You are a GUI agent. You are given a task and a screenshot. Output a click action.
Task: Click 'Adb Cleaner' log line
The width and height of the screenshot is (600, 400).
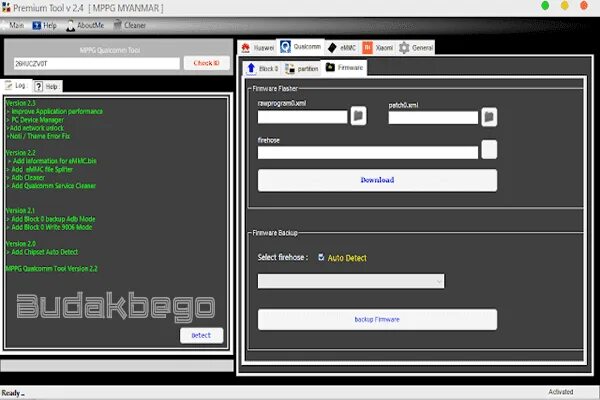coord(28,178)
